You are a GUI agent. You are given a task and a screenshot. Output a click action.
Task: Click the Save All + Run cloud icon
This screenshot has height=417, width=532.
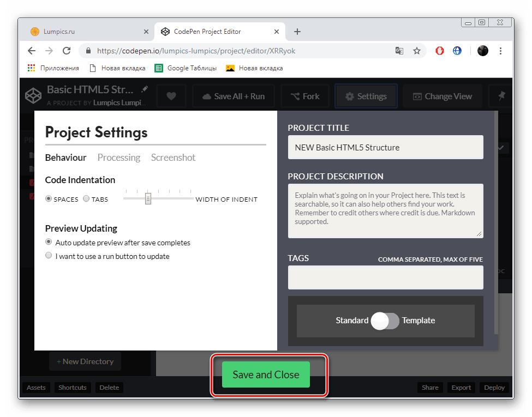[206, 96]
